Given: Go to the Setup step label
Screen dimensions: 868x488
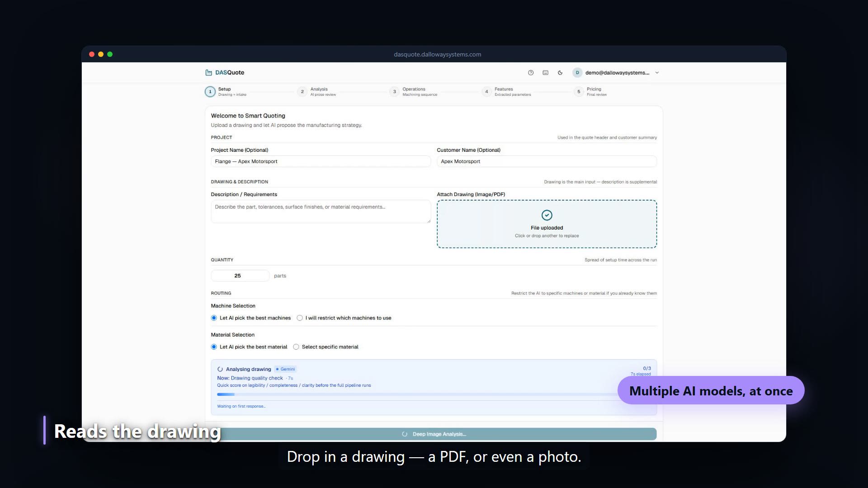Looking at the screenshot, I should click(x=224, y=89).
